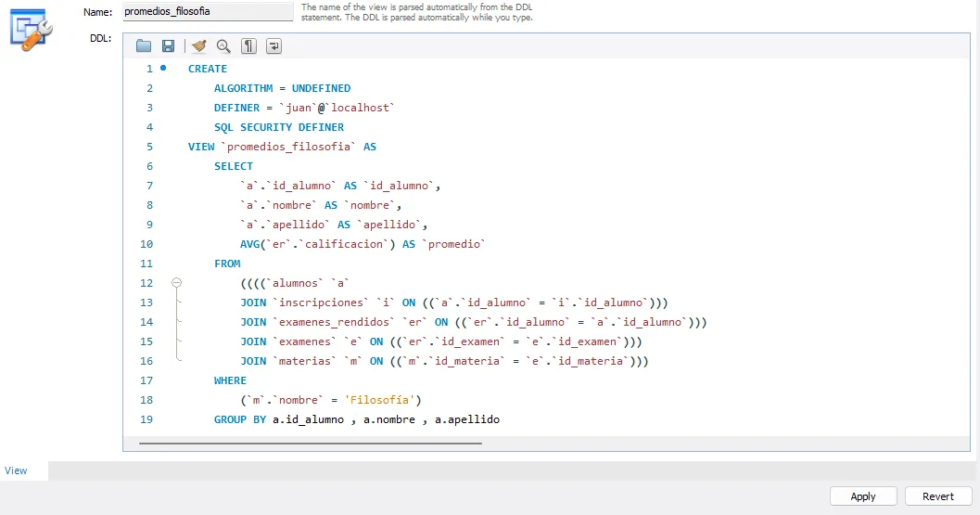Toggle word wrapping in the DDL editor
The image size is (980, 515).
tap(274, 46)
